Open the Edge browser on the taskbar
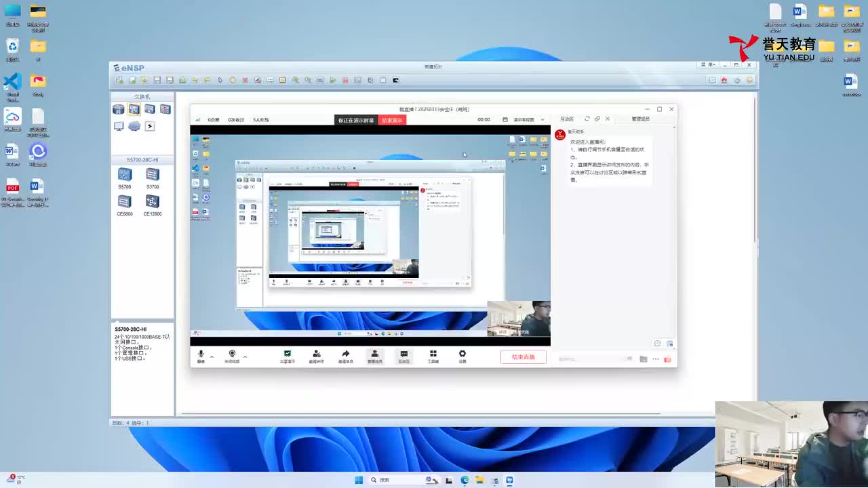Image resolution: width=868 pixels, height=488 pixels. coord(465,480)
